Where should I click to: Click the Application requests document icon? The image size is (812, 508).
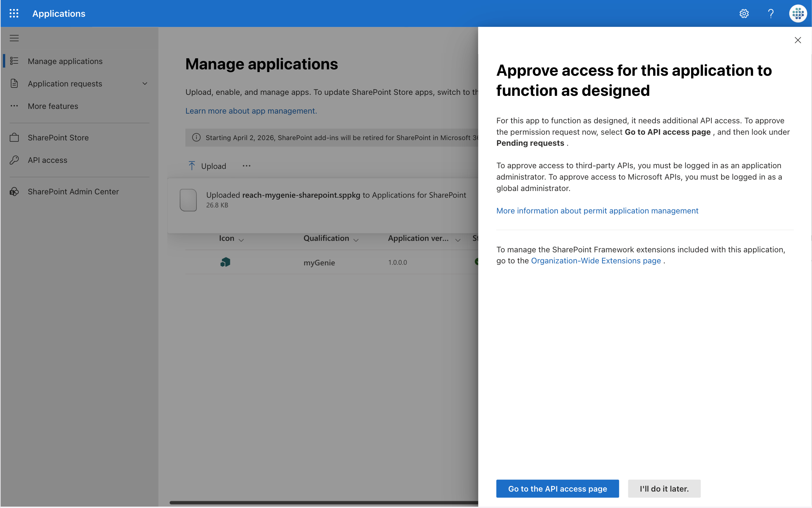(x=14, y=83)
